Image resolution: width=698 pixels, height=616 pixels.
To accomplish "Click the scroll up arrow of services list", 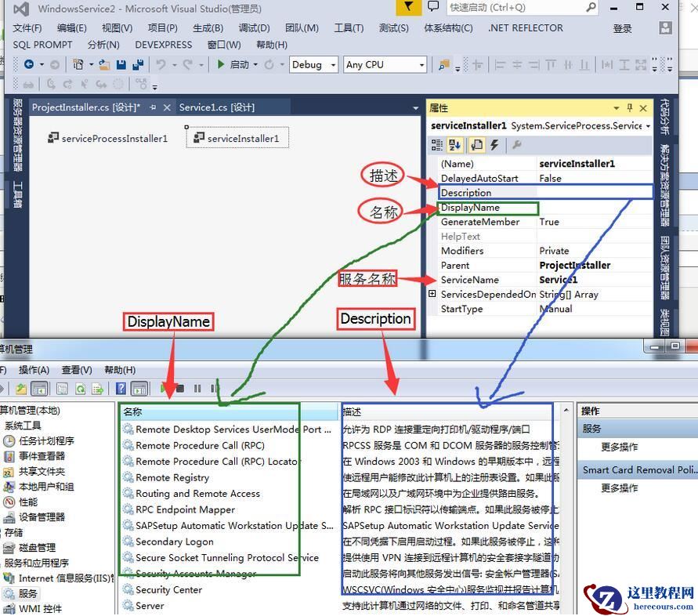I will [566, 410].
